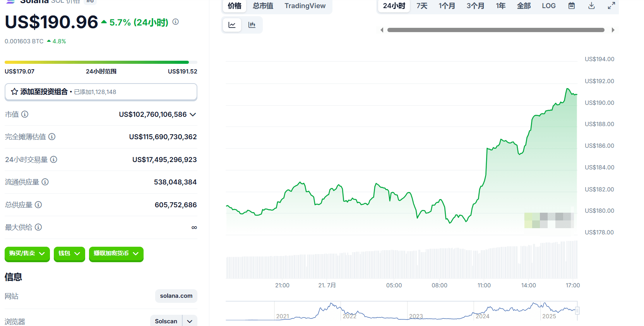Viewport: 644px width, 326px height.
Task: Click the 0.001603 BTC value
Action: point(24,41)
